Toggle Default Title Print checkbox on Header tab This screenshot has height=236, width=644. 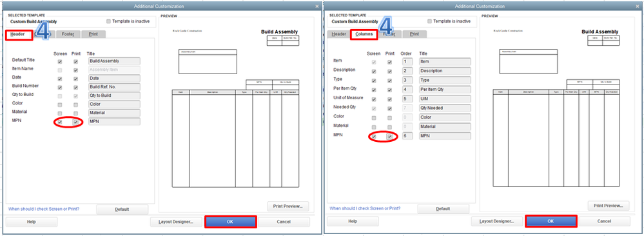click(x=76, y=62)
